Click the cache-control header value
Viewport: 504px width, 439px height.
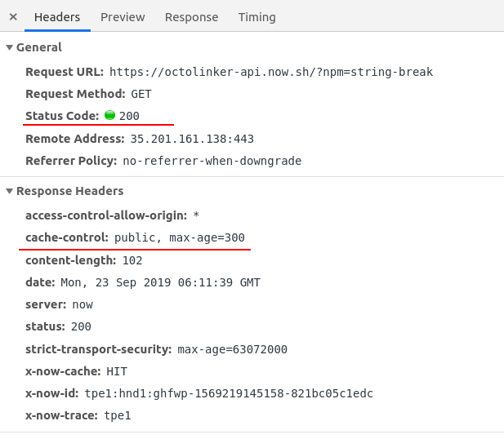(x=180, y=237)
